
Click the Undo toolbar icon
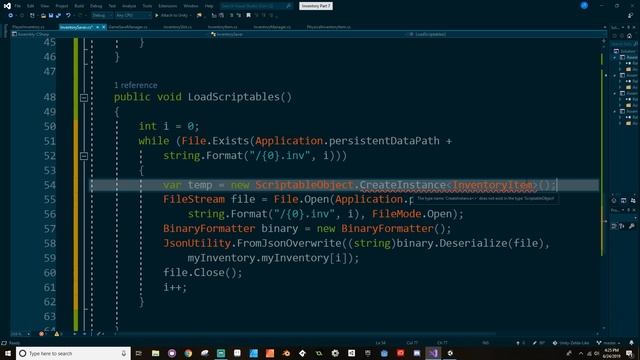(68, 16)
